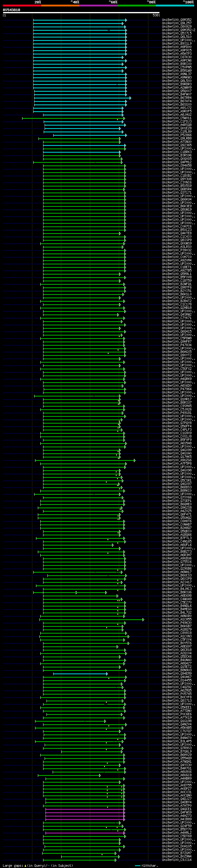The width and height of the screenshot is (197, 868).
Task: Open the UniRef100_C6TK30 hit
Action: pos(177,57)
